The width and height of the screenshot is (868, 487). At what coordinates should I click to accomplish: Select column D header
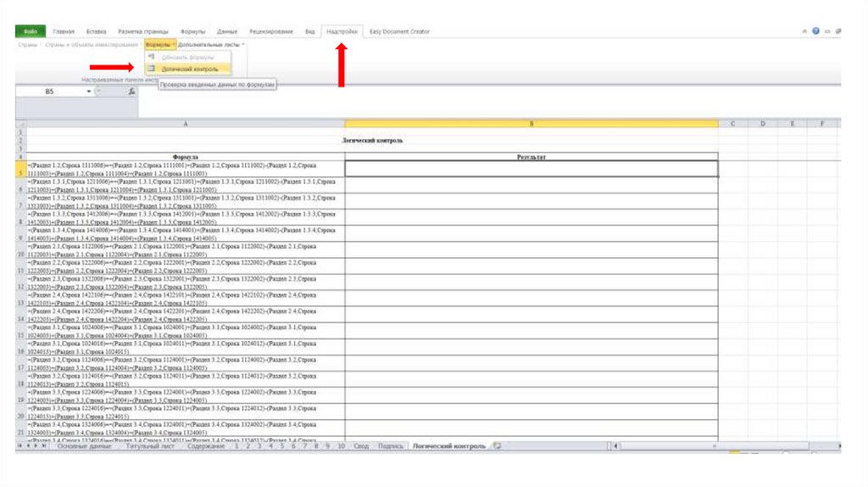click(763, 124)
